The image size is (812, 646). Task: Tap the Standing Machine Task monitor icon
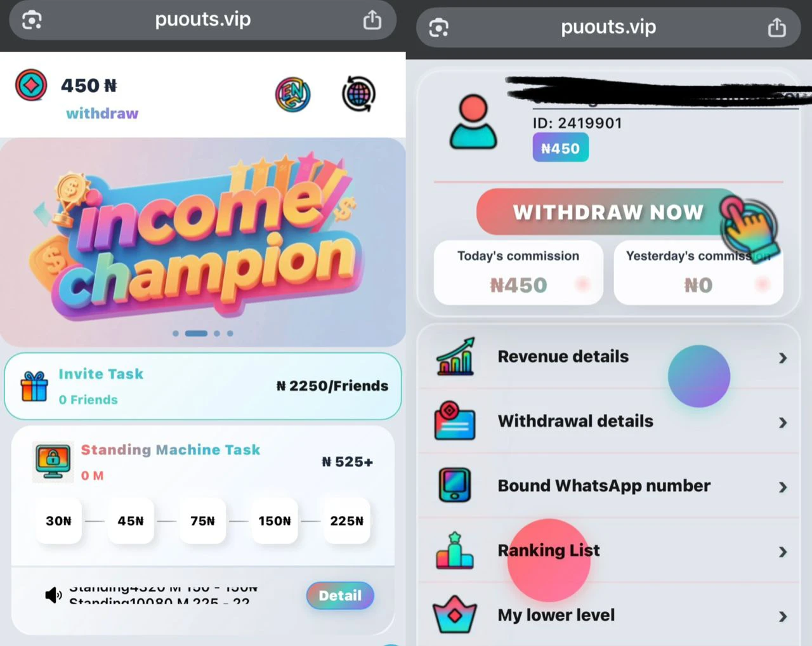pyautogui.click(x=53, y=461)
